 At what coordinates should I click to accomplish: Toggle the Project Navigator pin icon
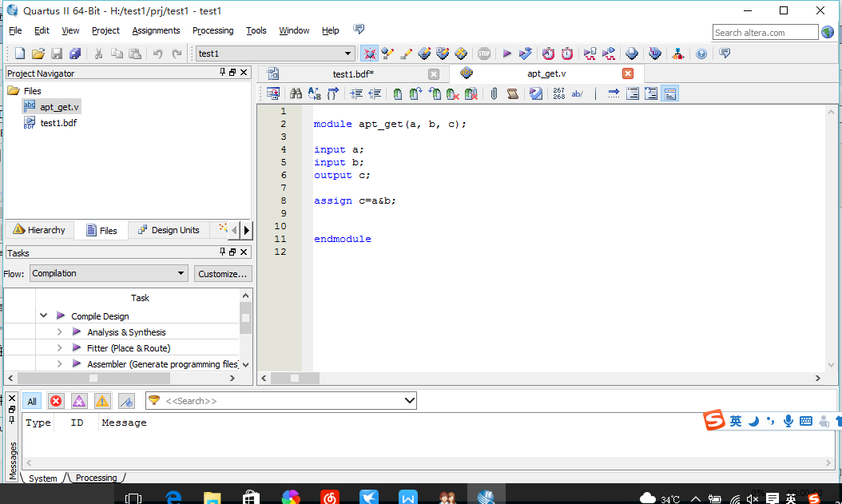coord(222,72)
